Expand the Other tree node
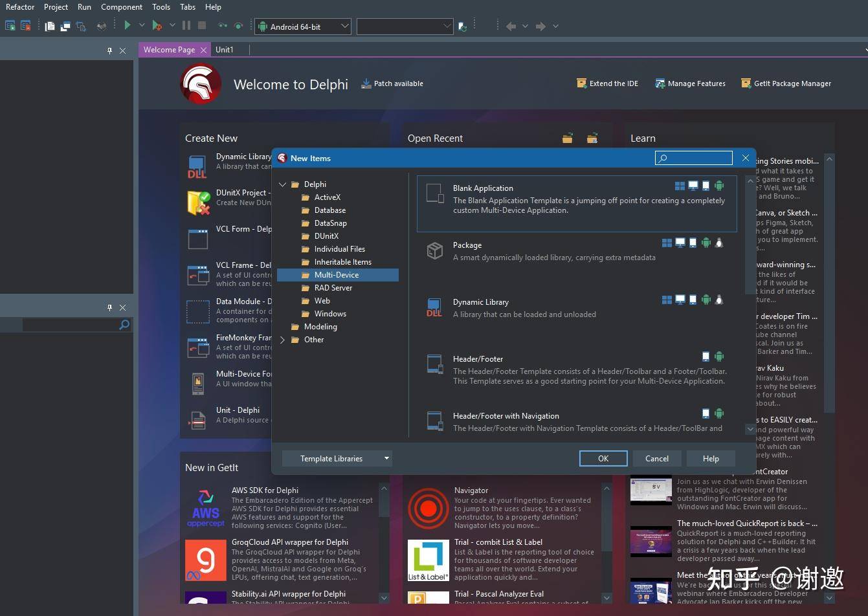 click(x=282, y=340)
